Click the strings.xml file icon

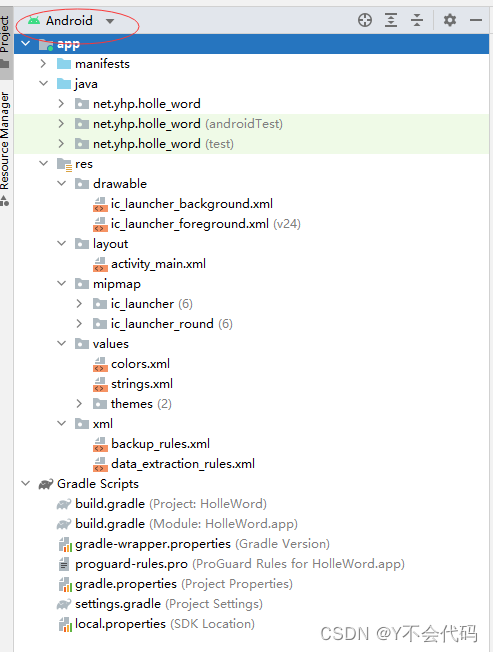(x=100, y=384)
